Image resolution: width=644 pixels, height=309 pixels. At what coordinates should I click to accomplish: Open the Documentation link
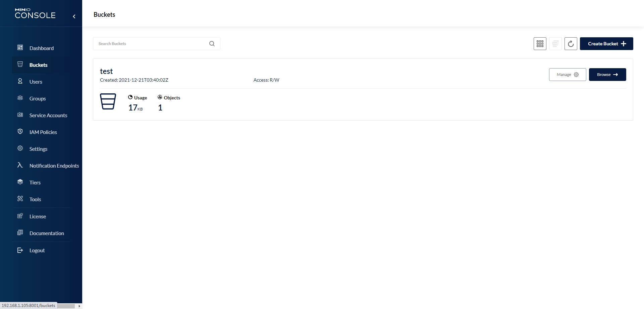pyautogui.click(x=47, y=233)
